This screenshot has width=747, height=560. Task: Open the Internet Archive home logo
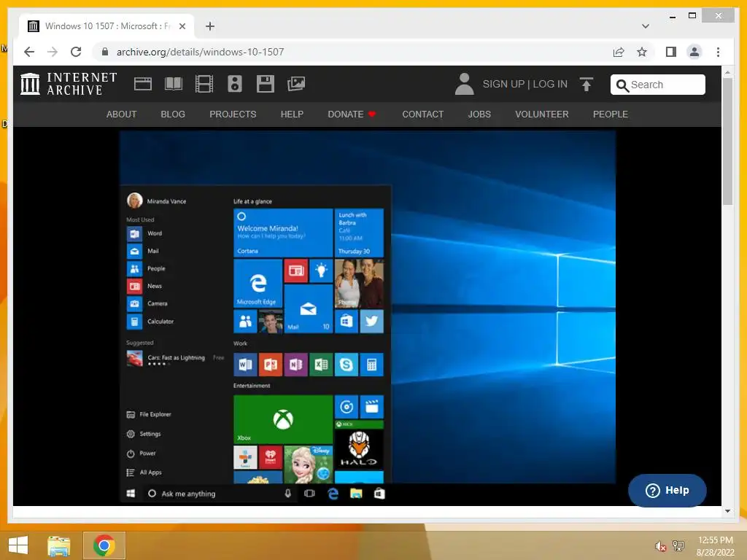coord(69,84)
